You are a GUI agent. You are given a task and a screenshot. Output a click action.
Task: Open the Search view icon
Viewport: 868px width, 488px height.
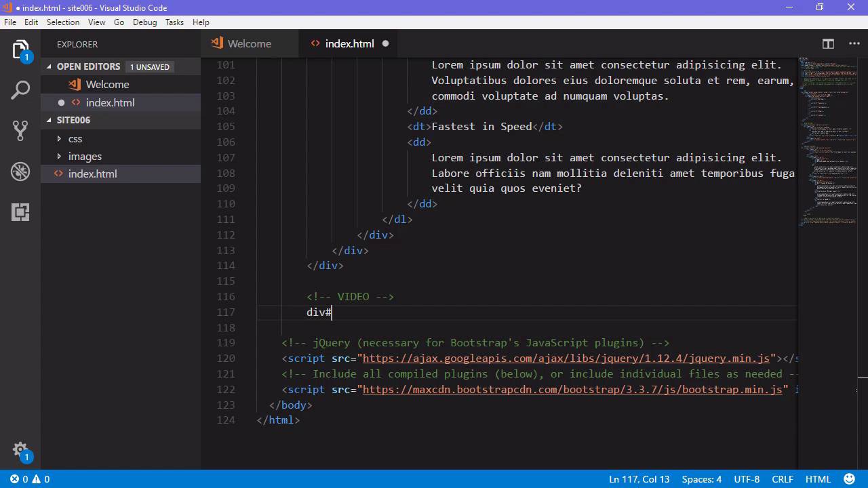(20, 90)
